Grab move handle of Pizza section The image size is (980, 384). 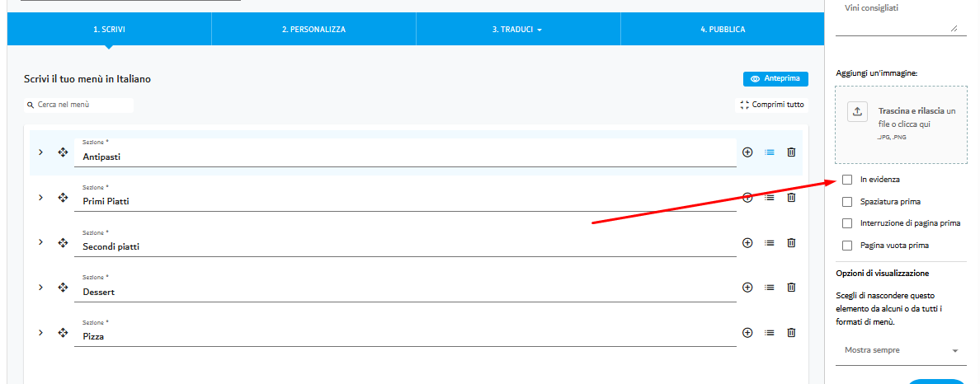click(x=63, y=333)
